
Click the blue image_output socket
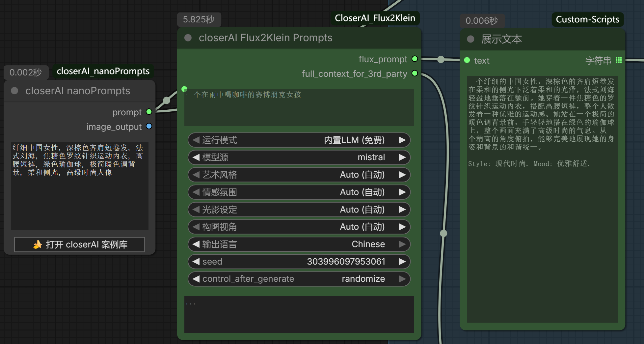click(149, 127)
